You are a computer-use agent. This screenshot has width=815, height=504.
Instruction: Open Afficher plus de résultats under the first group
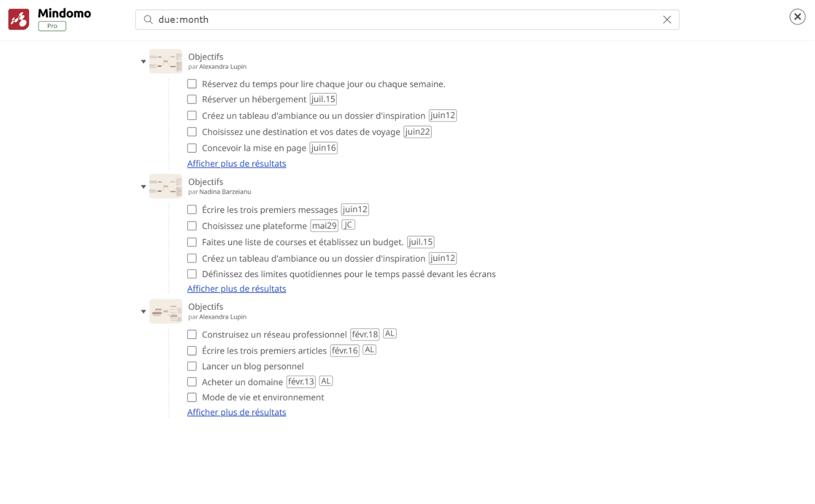(236, 163)
